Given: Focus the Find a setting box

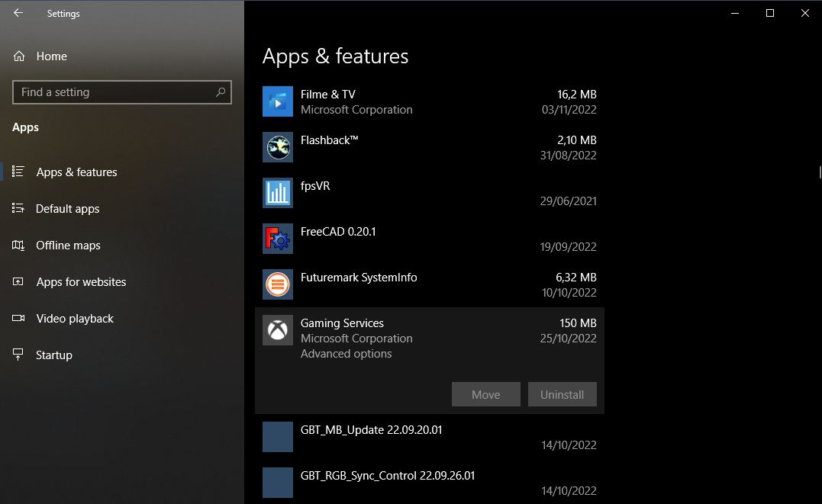Looking at the screenshot, I should pos(122,92).
